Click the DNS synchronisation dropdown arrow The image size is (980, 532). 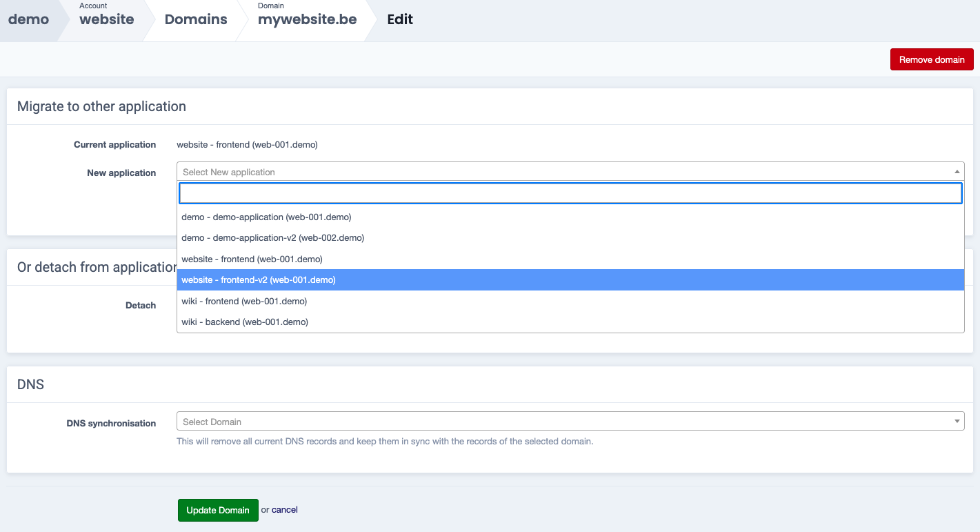tap(957, 422)
